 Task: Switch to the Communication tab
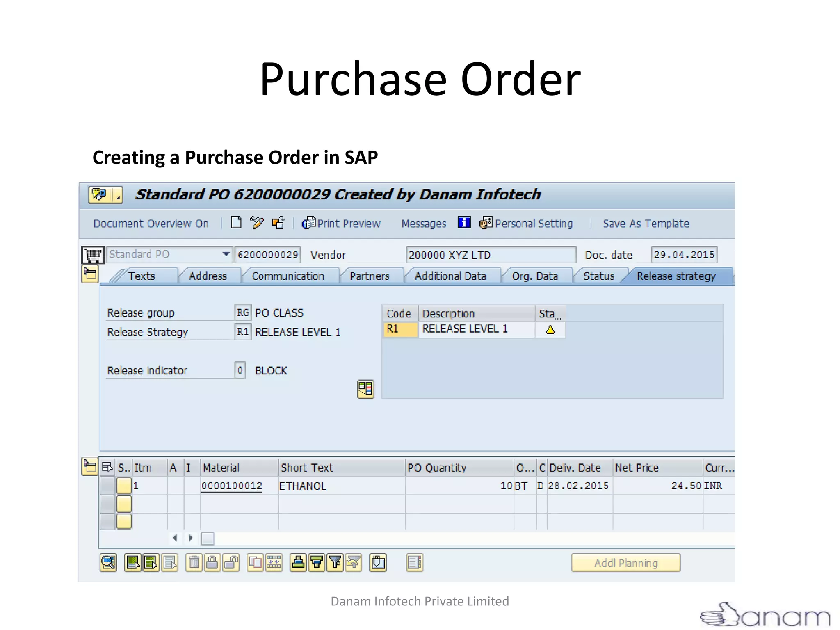[288, 276]
